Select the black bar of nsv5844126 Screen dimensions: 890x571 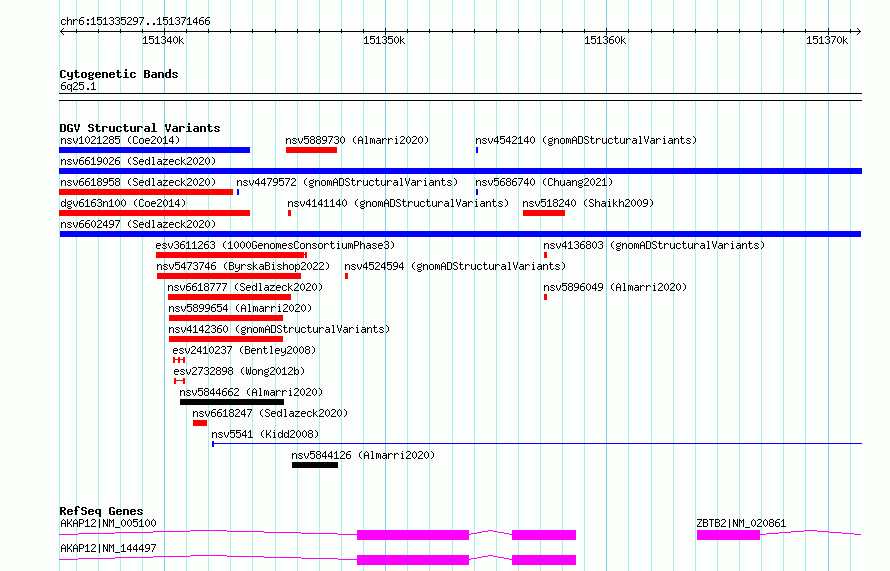[x=315, y=465]
